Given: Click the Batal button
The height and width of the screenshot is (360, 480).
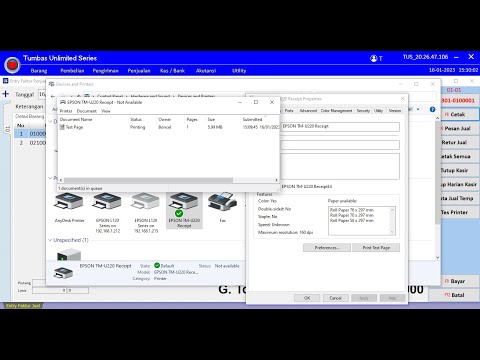Looking at the screenshot, I should coord(454,295).
